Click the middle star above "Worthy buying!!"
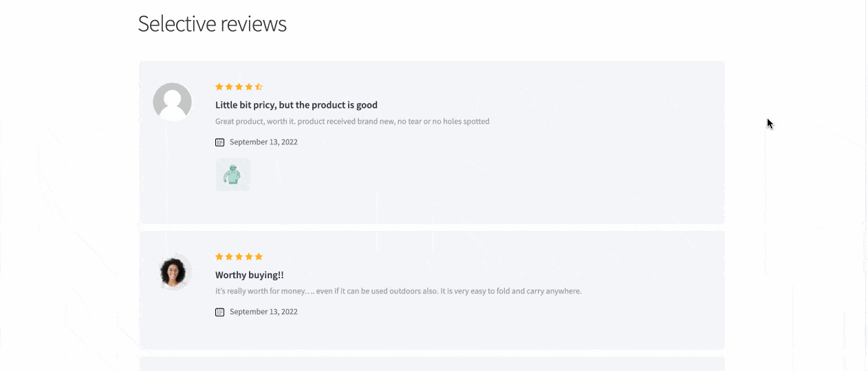The image size is (868, 371). [x=239, y=257]
